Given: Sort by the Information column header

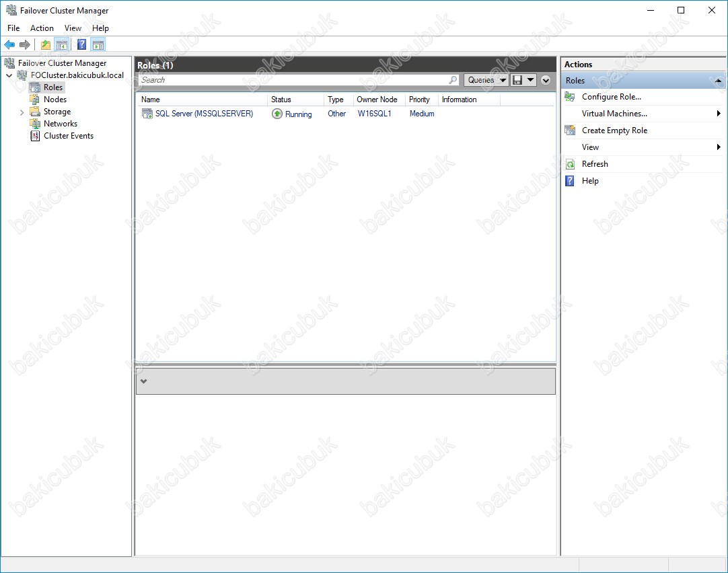Looking at the screenshot, I should (469, 100).
